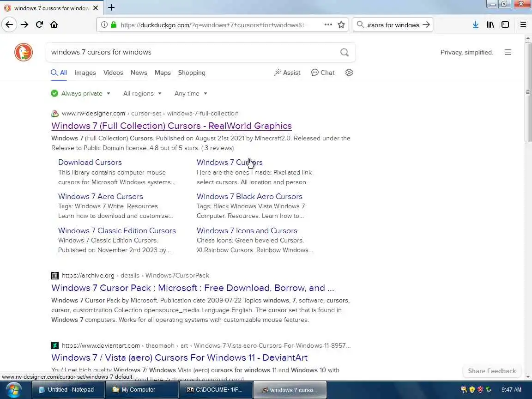Open Windows 7 Classic Edition Cursors link

pos(117,231)
